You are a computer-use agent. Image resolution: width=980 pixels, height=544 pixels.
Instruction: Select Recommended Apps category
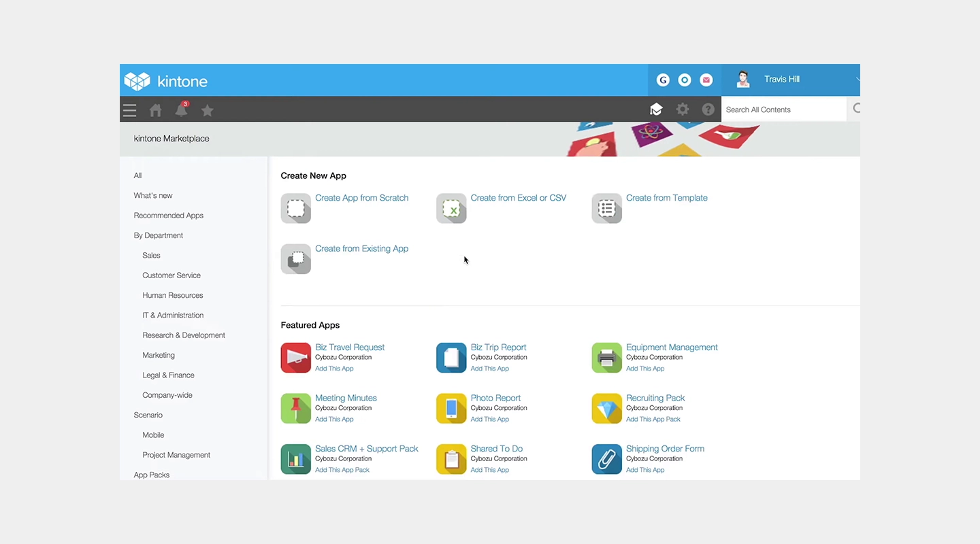[x=169, y=216]
